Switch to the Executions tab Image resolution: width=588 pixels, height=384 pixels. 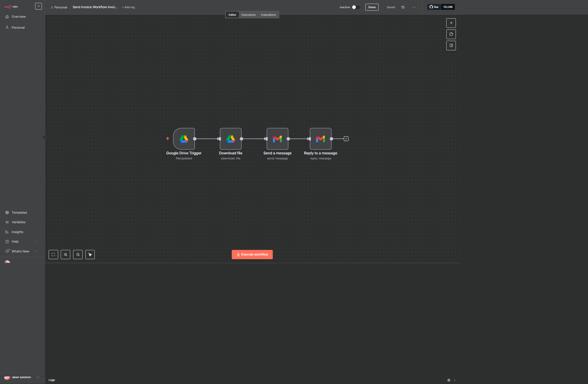[248, 15]
